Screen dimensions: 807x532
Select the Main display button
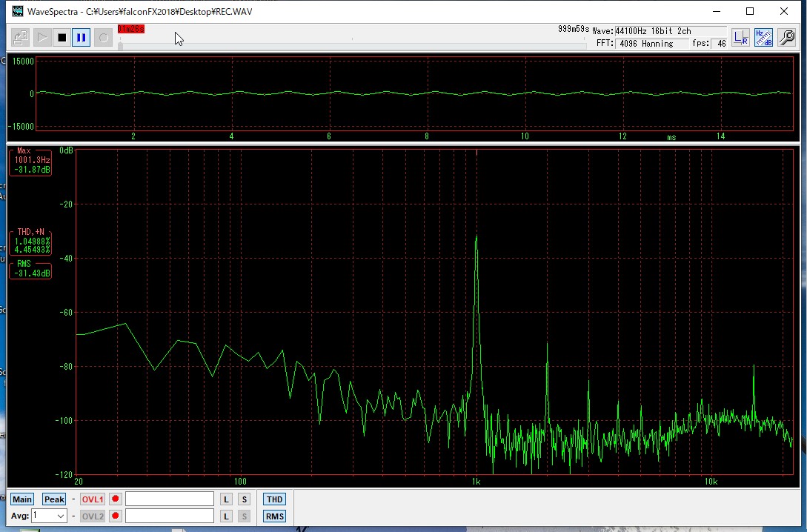coord(22,499)
